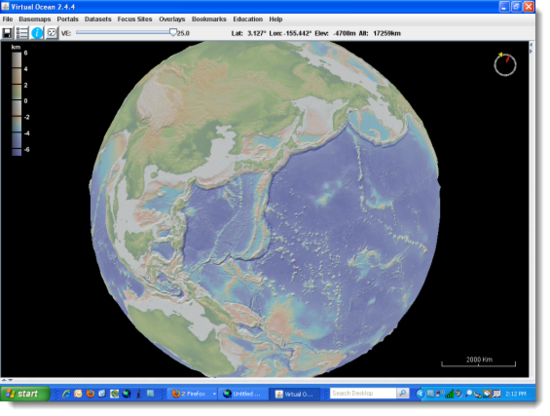The width and height of the screenshot is (550, 416).
Task: Click the VE vertical exaggeration slider handle
Action: [x=173, y=33]
